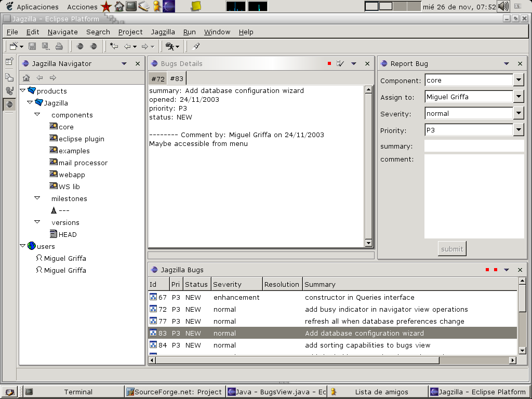Click the volume speaker icon in top panel
Viewport: 532px width, 399px height.
click(x=503, y=6)
